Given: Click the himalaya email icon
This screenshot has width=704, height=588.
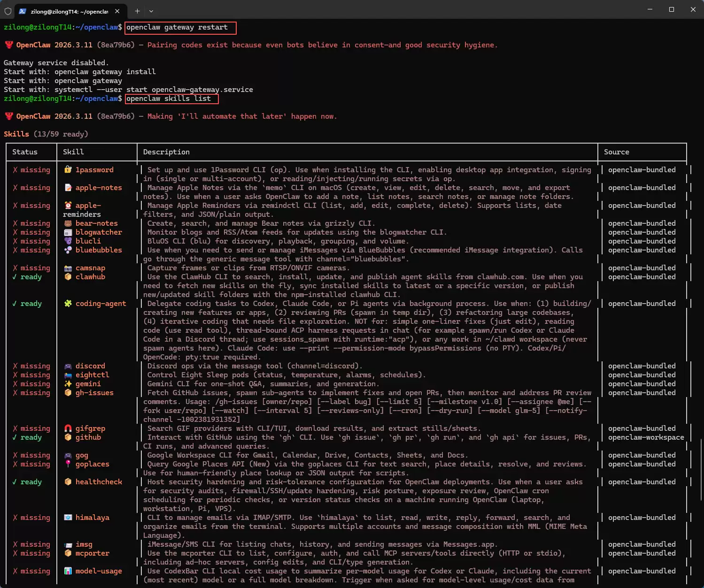Looking at the screenshot, I should tap(68, 518).
